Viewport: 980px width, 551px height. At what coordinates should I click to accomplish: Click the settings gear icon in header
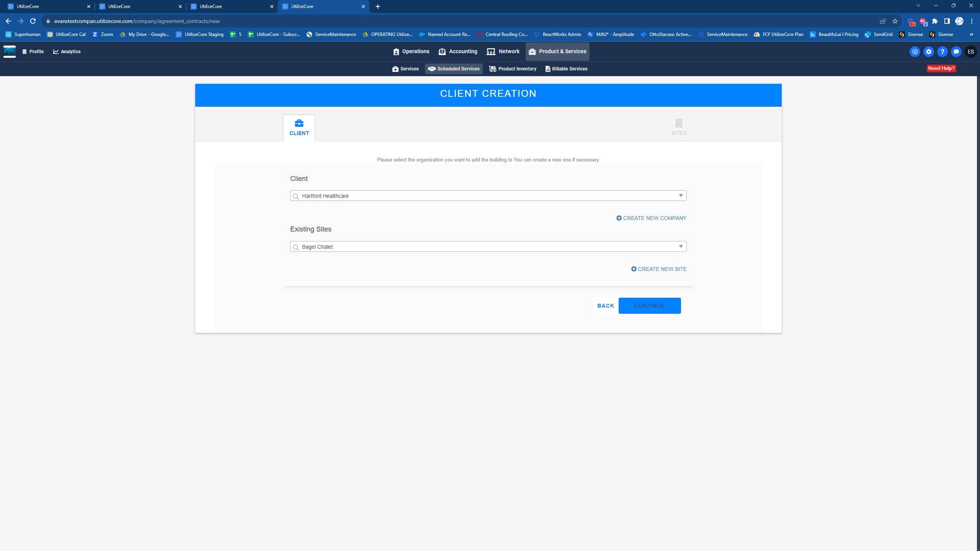(x=928, y=52)
